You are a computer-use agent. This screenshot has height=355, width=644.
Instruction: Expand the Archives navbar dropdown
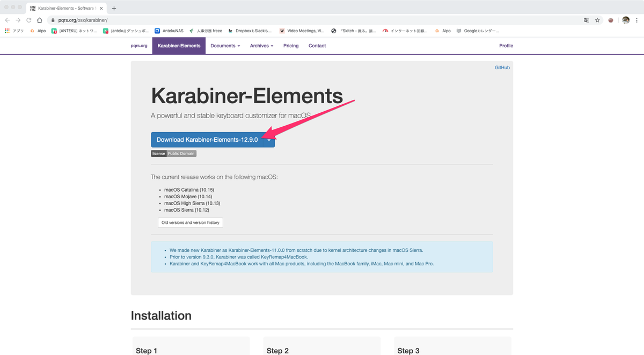(261, 46)
